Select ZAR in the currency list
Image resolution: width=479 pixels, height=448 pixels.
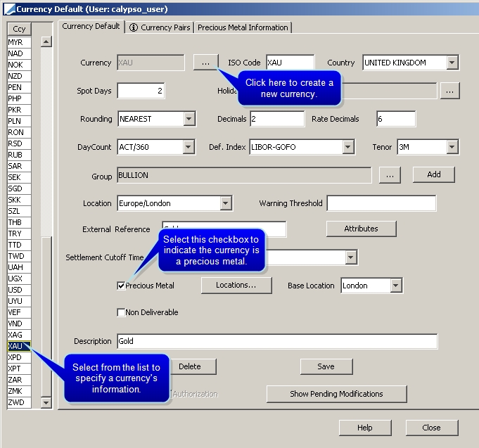(x=19, y=380)
